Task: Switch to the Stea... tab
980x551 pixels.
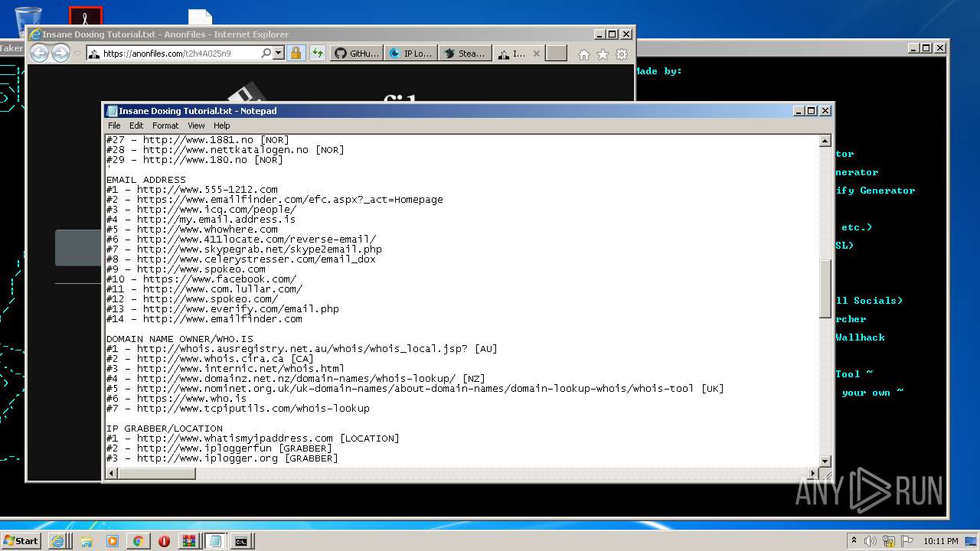Action: (x=465, y=54)
